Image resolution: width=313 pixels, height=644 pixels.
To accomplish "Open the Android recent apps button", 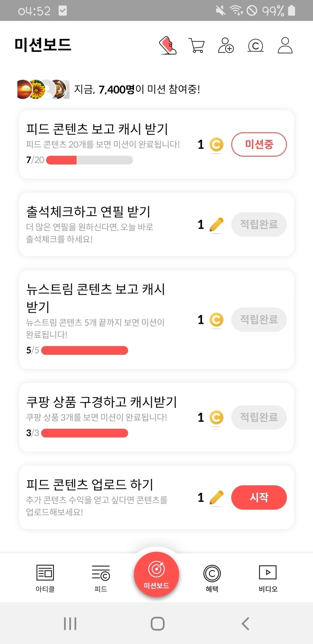I will pyautogui.click(x=70, y=624).
